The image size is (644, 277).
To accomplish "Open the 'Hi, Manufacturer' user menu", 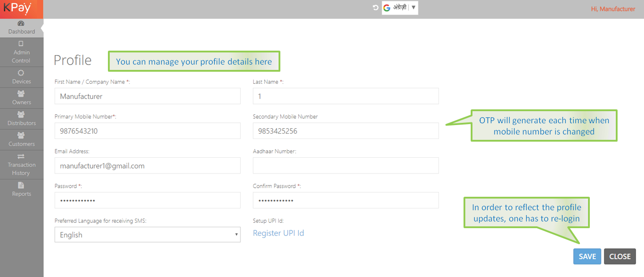I will [613, 9].
